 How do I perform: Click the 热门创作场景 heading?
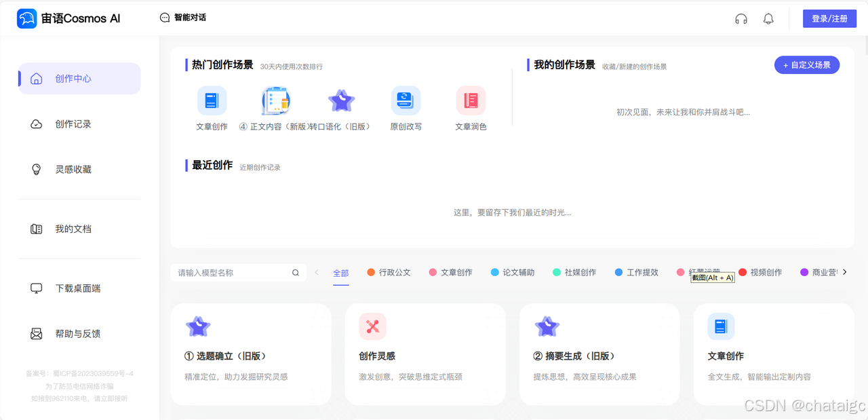tap(222, 65)
